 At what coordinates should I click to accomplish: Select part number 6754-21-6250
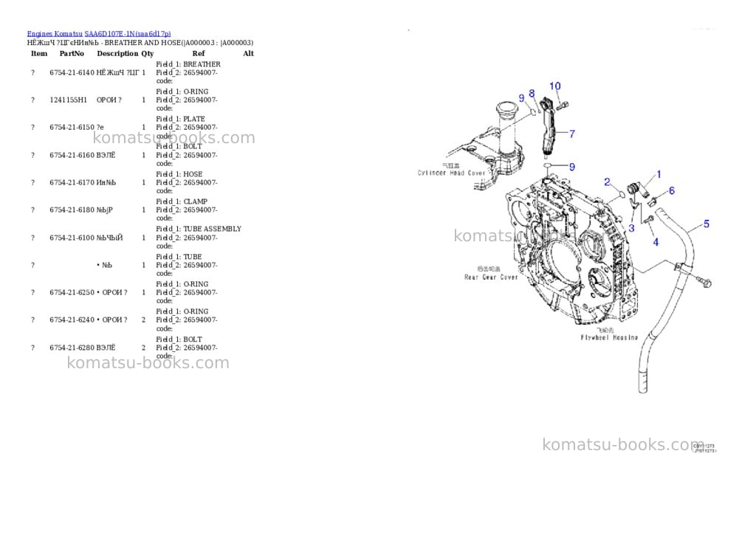click(72, 292)
